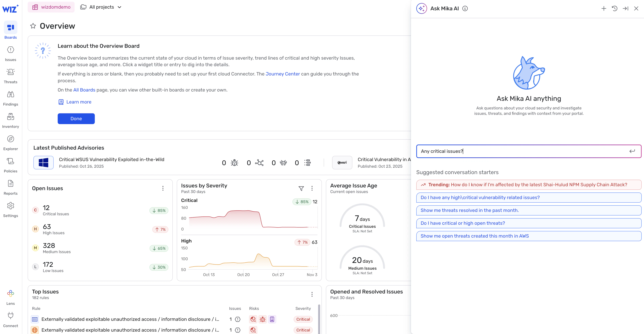
Task: Open the Findings binoculars icon
Action: 10,95
